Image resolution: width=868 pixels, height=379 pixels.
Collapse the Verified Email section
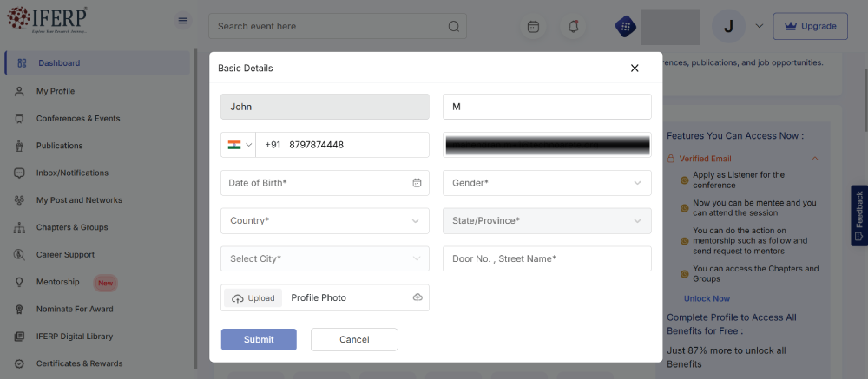click(x=814, y=159)
